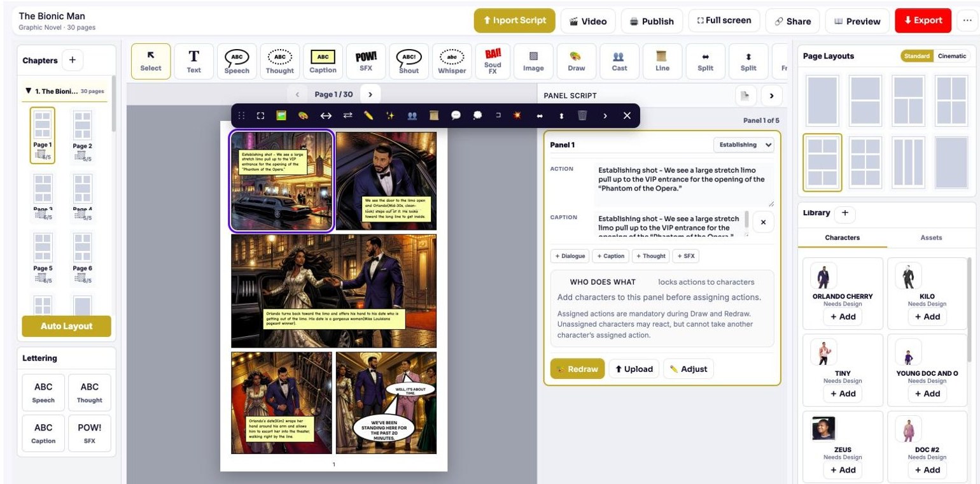
Task: Switch page layouts to Standard
Action: 917,56
